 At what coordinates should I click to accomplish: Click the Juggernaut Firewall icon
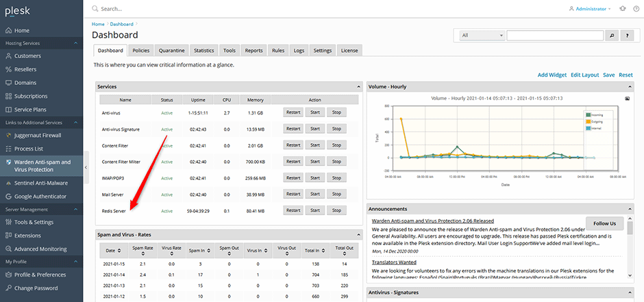pos(8,136)
